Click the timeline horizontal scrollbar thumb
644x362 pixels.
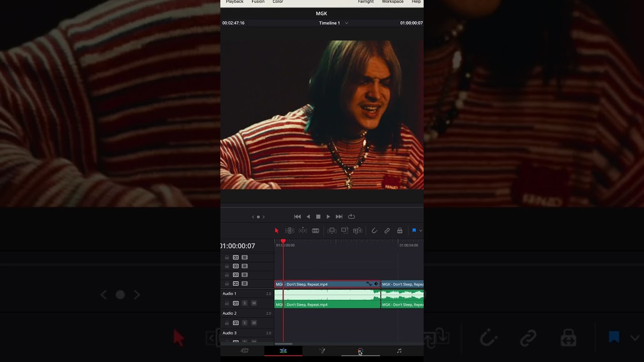283,344
